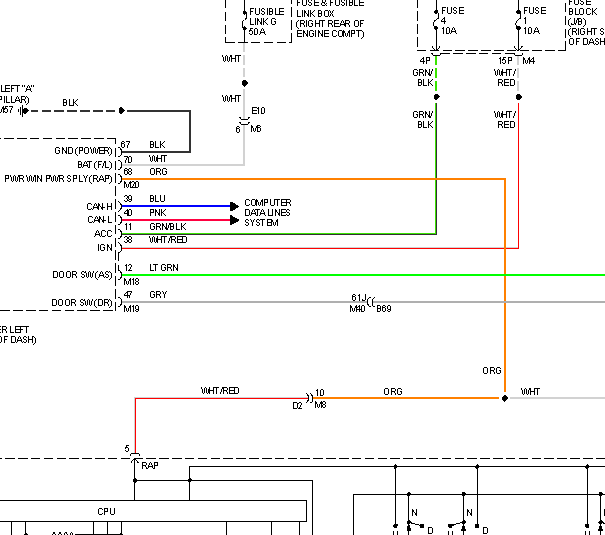Click the FUSIBLE LINK G 50A label
The image size is (605, 535).
point(267,22)
